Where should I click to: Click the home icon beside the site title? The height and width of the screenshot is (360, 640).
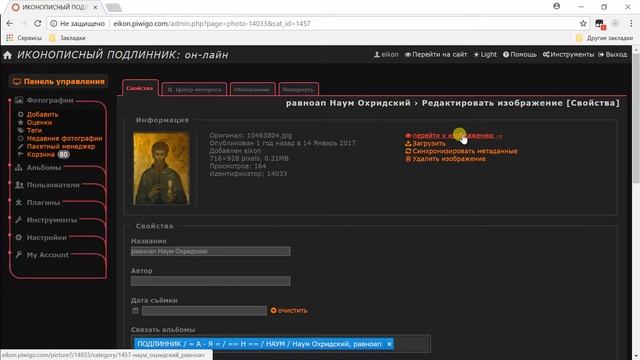(7, 55)
